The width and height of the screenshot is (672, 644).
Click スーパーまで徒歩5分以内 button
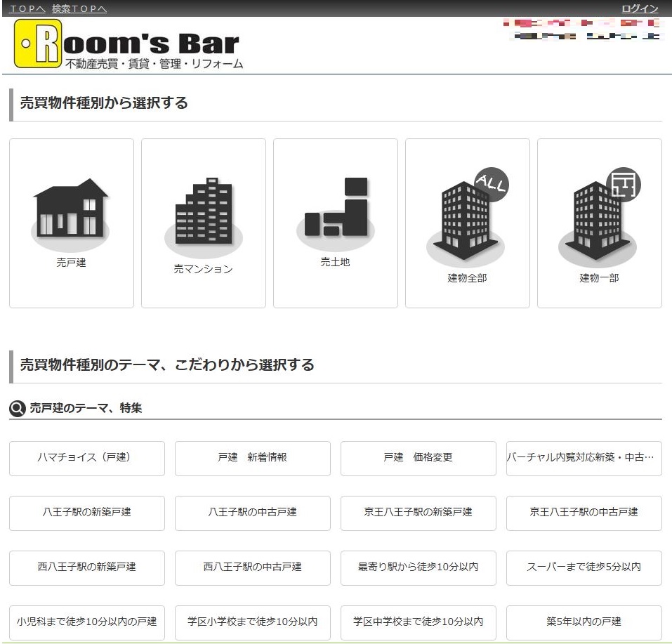click(584, 567)
